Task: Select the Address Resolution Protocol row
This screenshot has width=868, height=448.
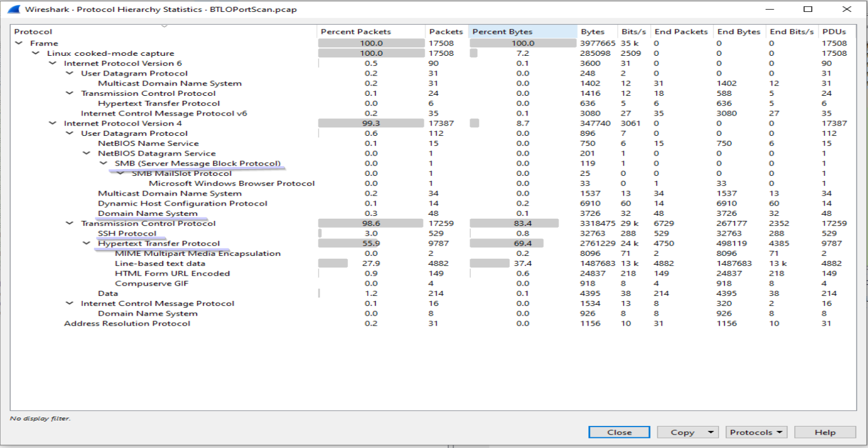Action: click(128, 323)
